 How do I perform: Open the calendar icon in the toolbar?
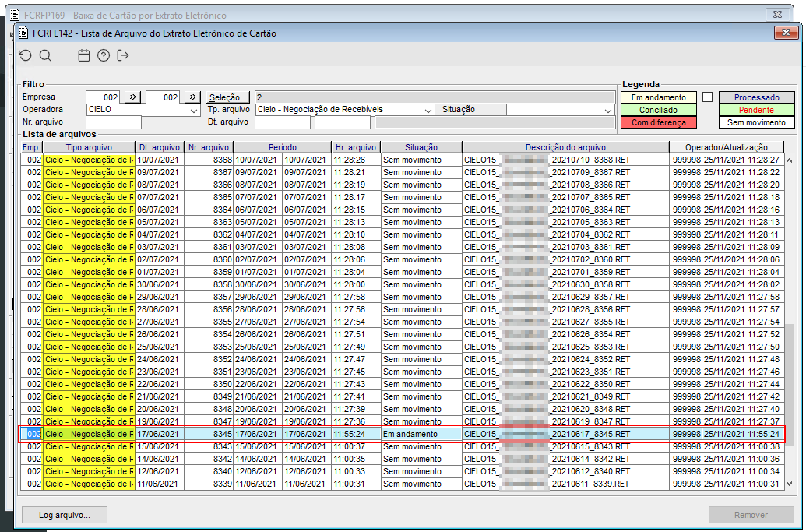tap(84, 55)
